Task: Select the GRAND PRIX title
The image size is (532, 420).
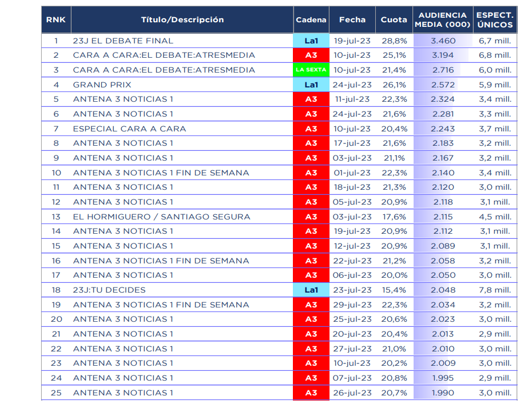Action: coord(102,85)
